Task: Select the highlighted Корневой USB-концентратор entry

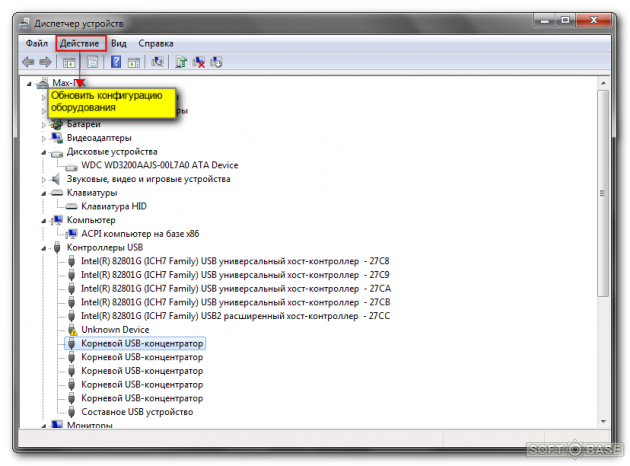Action: tap(142, 343)
